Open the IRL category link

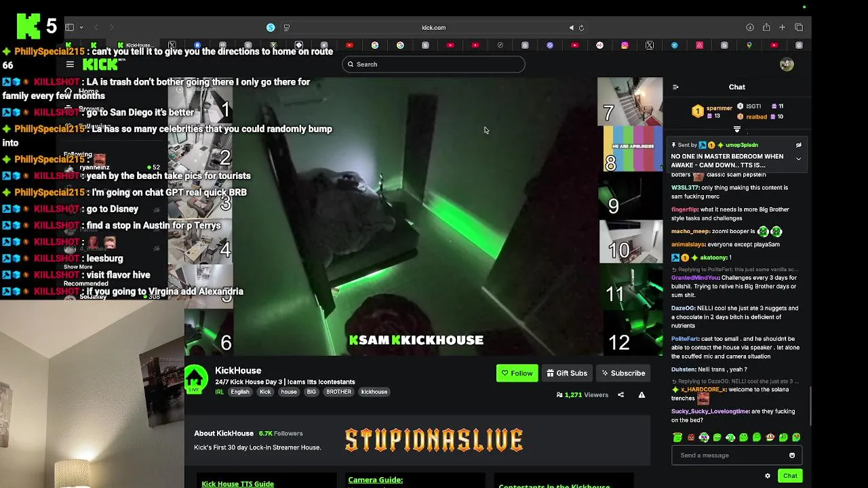(220, 392)
